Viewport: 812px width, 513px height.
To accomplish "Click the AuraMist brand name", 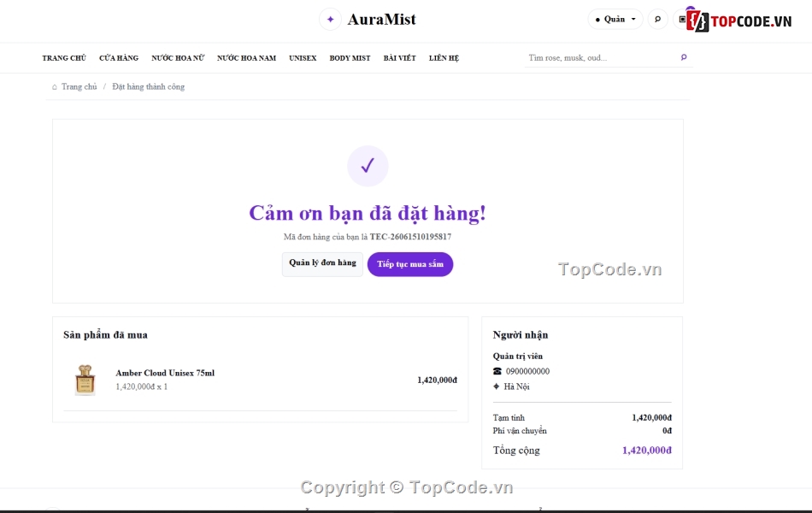I will [382, 20].
